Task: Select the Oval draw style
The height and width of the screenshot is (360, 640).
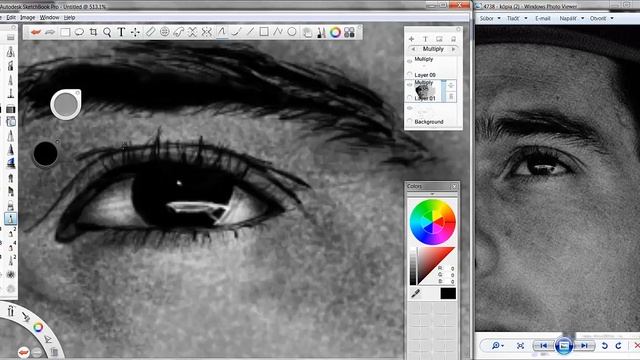Action: point(292,32)
